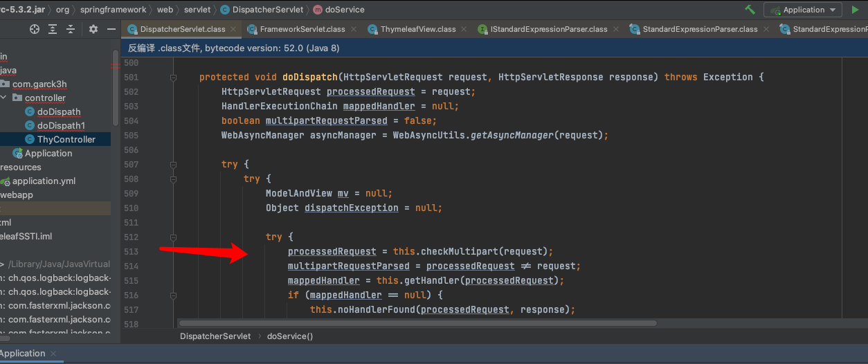Close the StandardExpressionParser.class tab
Screen dimensions: 868x364
click(x=766, y=29)
